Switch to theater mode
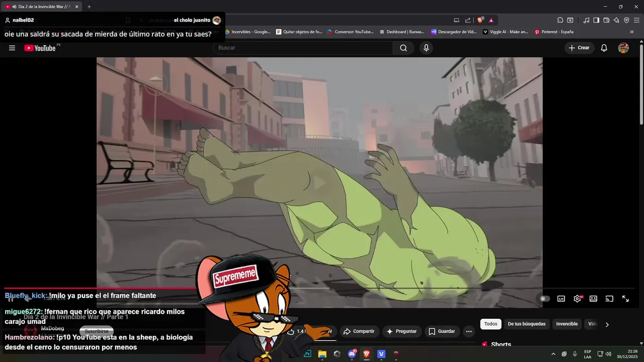 pos(593,299)
